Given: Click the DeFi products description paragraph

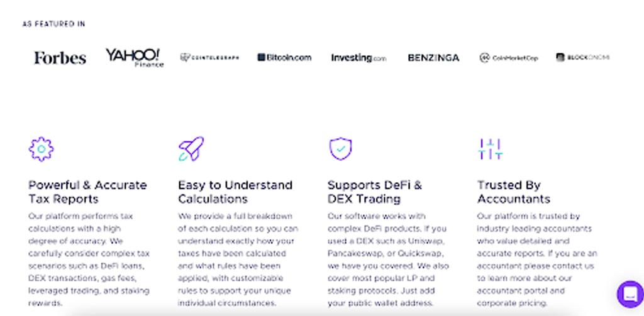Looking at the screenshot, I should (388, 260).
